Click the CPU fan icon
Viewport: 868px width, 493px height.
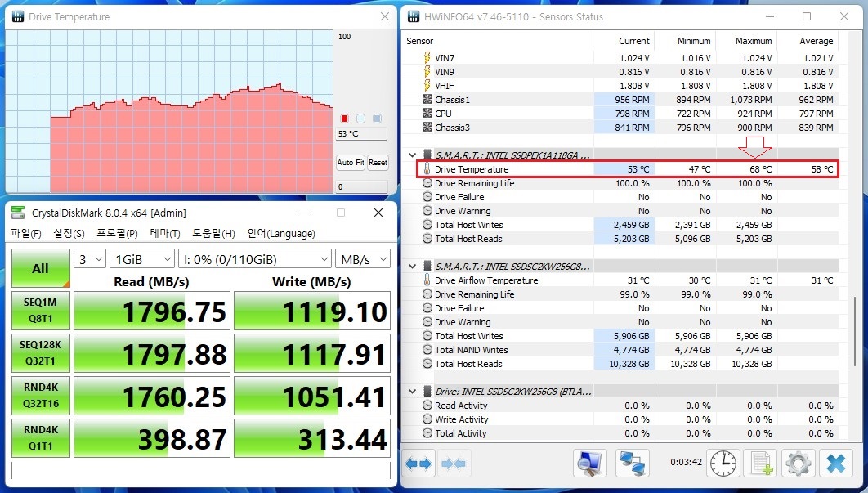(427, 114)
